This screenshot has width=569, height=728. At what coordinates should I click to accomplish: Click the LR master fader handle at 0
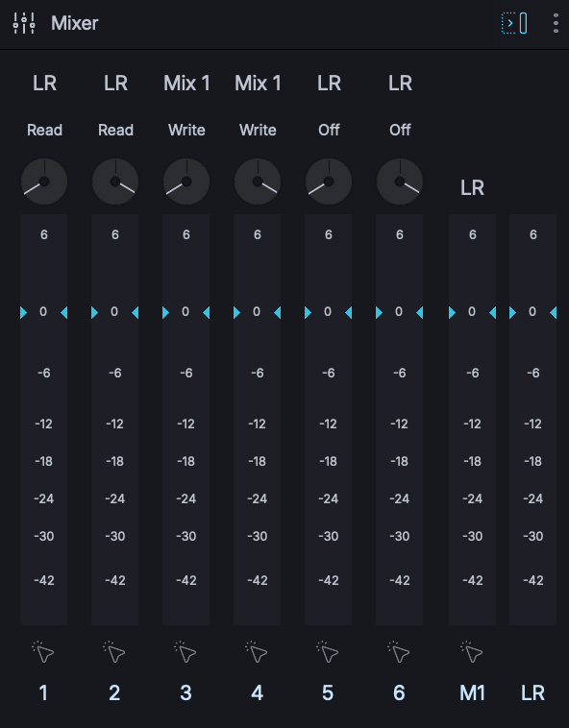coord(532,312)
